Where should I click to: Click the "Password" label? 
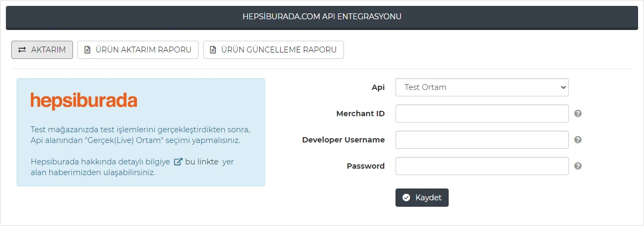[x=366, y=166]
